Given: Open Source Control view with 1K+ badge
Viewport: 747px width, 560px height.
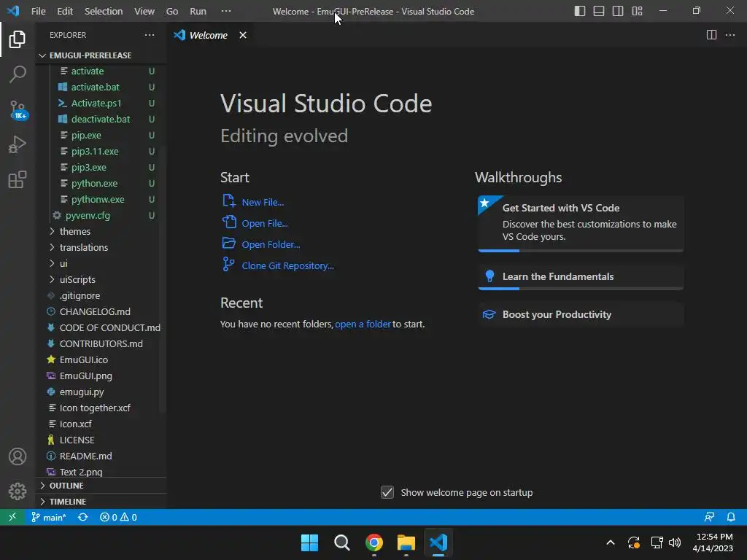Looking at the screenshot, I should 18,109.
